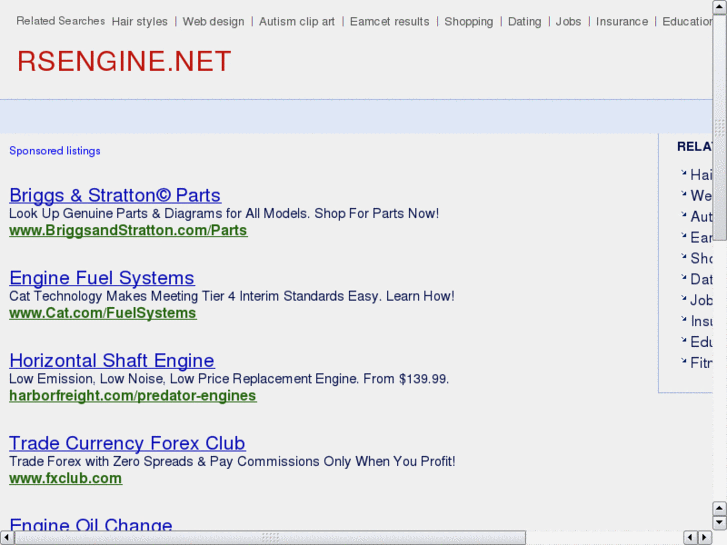
Task: Click the bullet arrow beside sidebar We link
Action: click(683, 194)
